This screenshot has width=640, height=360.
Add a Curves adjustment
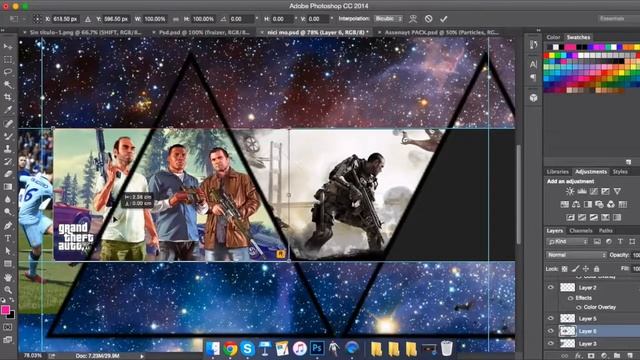594,191
